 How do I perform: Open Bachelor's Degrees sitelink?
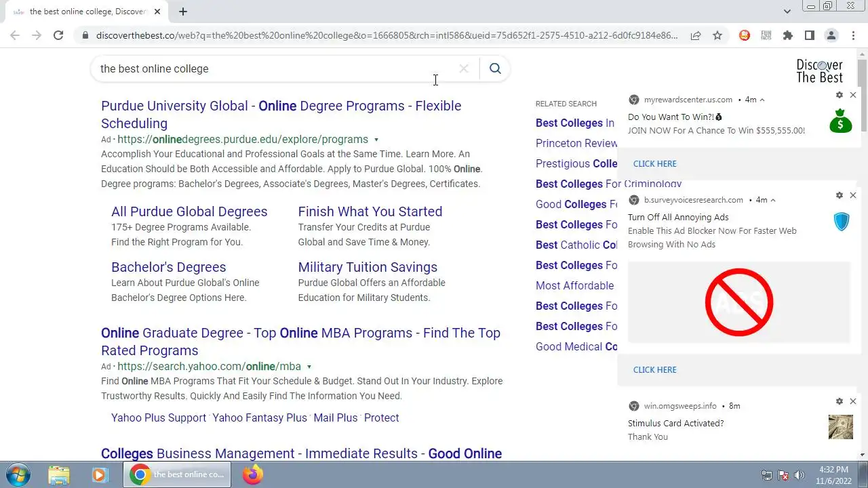[169, 267]
